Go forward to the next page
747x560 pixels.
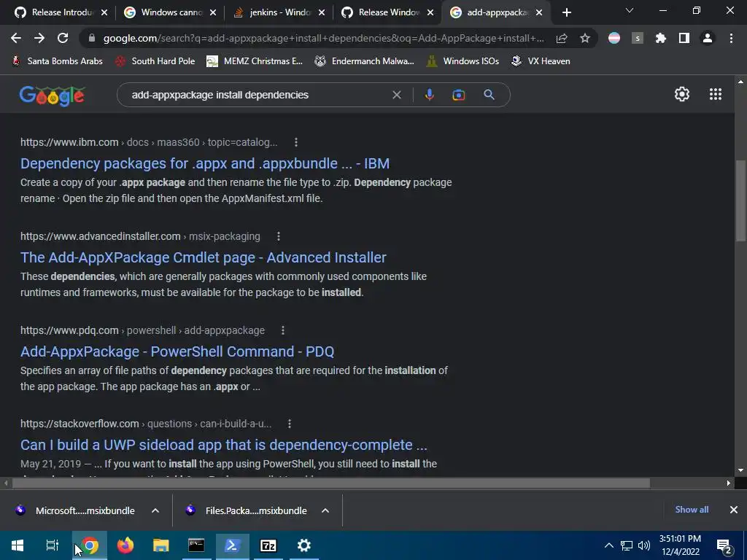tap(39, 38)
